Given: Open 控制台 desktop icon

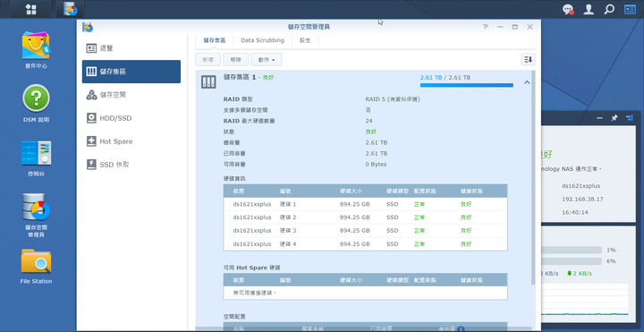Looking at the screenshot, I should tap(36, 158).
